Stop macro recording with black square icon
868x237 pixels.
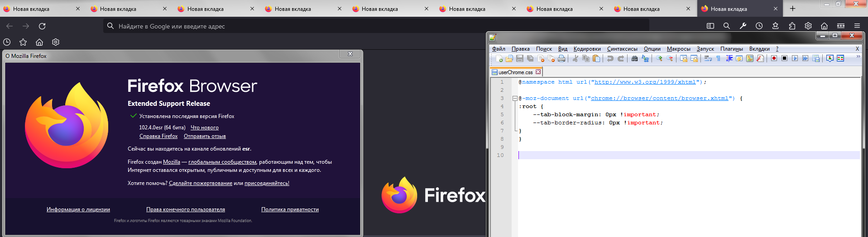[784, 58]
